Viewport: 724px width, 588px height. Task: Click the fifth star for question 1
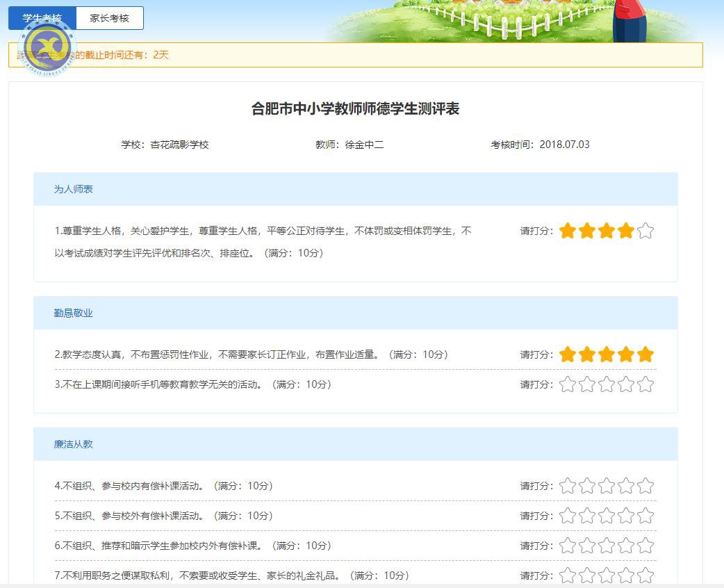coord(645,229)
